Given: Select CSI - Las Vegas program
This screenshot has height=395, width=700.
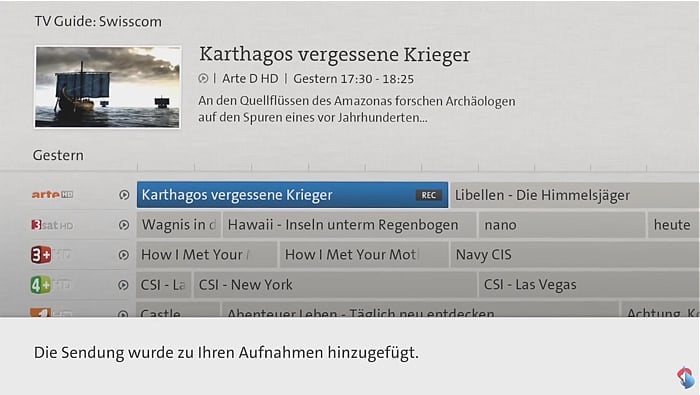Looking at the screenshot, I should (x=589, y=285).
